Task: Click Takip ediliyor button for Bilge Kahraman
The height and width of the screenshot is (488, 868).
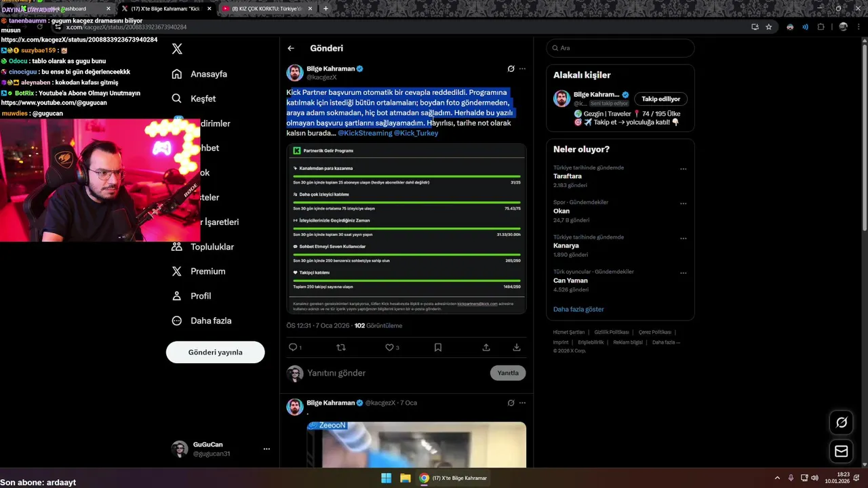Action: (660, 99)
